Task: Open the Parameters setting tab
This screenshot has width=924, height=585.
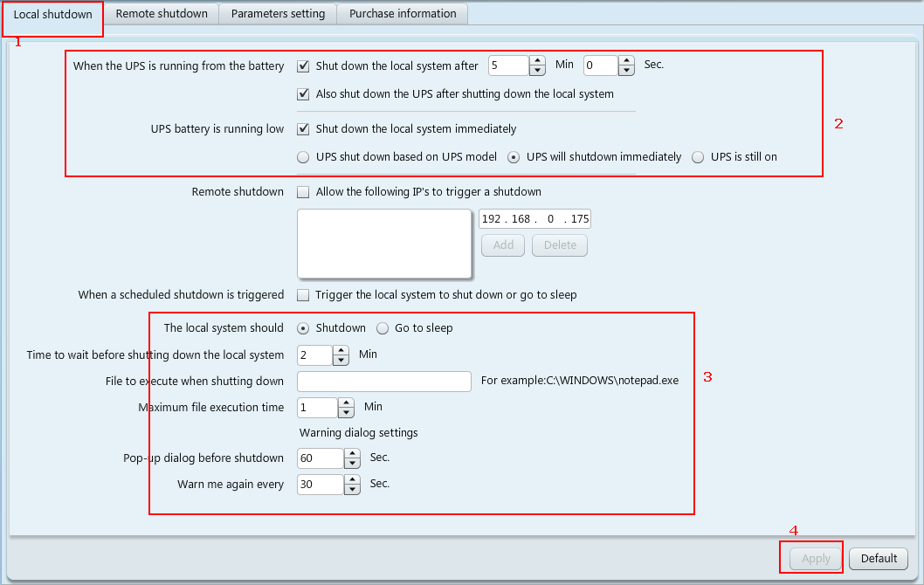Action: 278,14
